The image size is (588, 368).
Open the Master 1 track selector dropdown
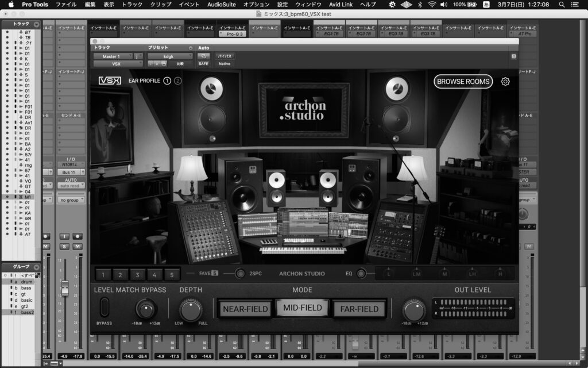(113, 56)
